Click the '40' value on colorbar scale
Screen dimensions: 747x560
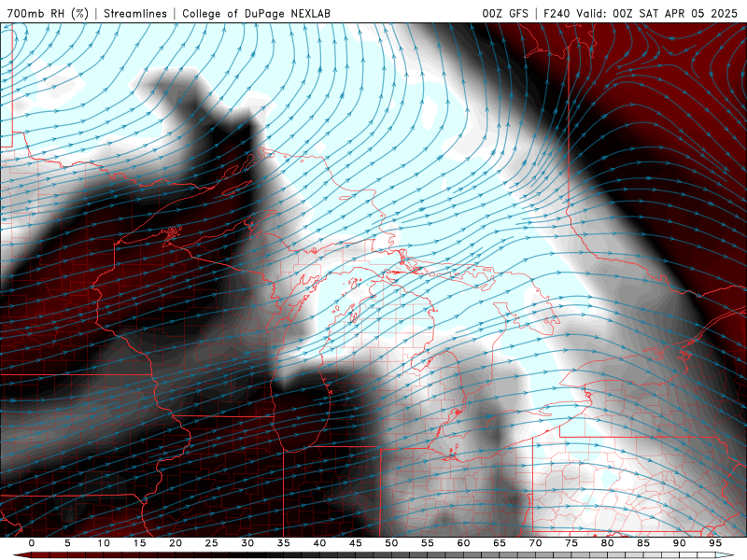click(x=319, y=543)
